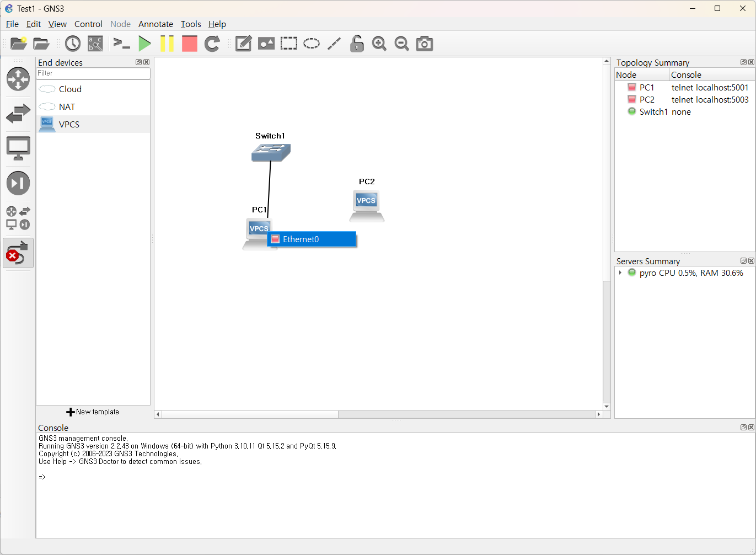This screenshot has height=555, width=756.
Task: Float the Console panel
Action: [743, 428]
